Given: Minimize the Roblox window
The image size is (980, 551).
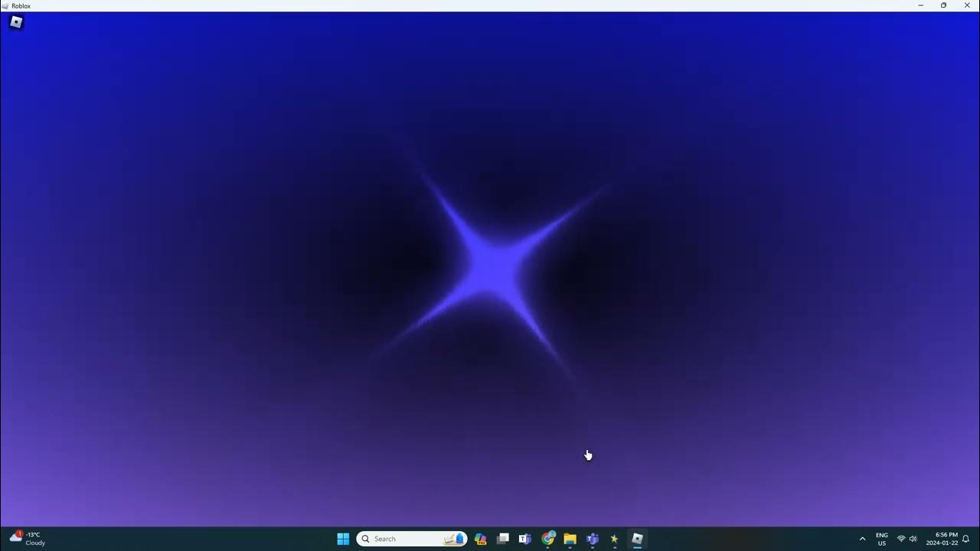Looking at the screenshot, I should (x=921, y=5).
